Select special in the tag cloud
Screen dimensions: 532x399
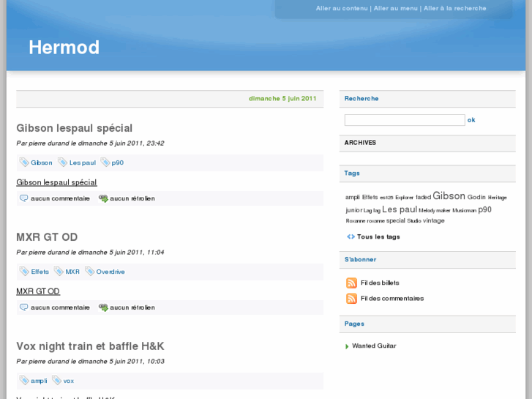396,220
